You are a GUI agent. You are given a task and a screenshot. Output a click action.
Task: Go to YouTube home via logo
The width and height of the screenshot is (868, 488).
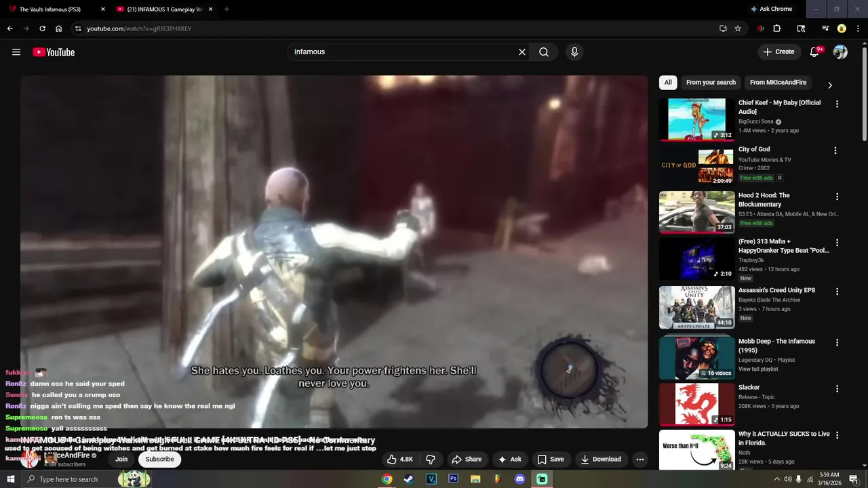(54, 52)
